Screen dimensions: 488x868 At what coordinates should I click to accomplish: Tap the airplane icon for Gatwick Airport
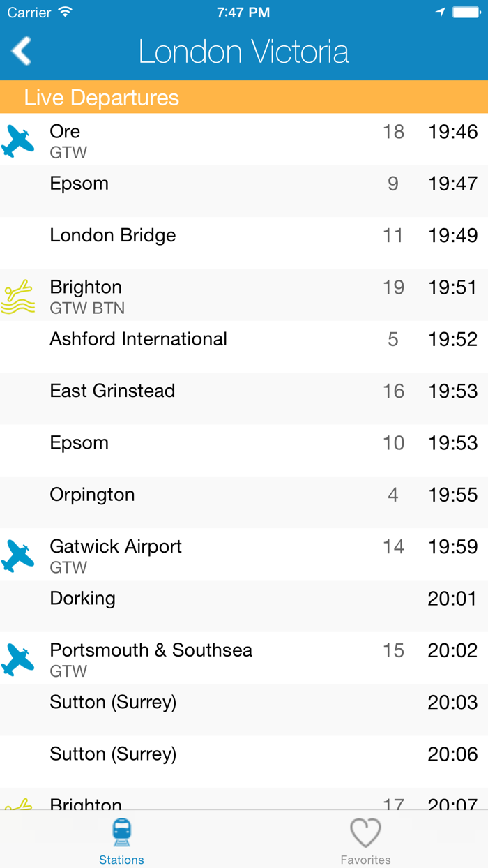pos(18,555)
